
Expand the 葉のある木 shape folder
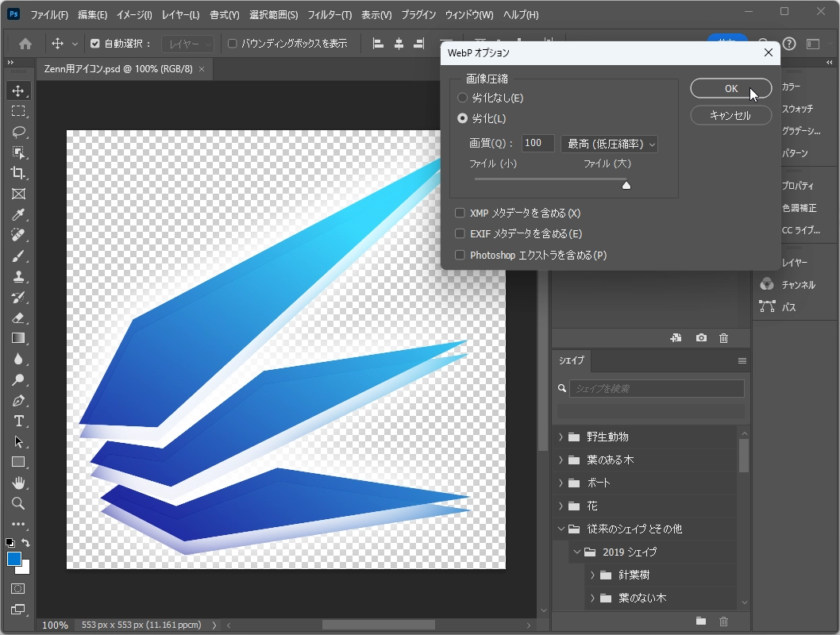pos(561,460)
